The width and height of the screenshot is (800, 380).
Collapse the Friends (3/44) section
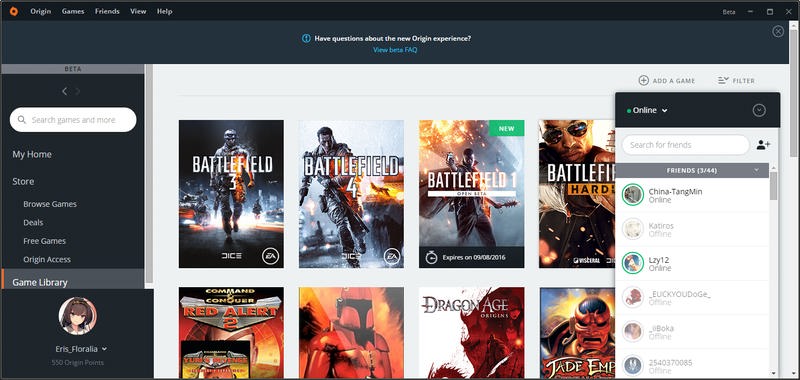pos(756,170)
